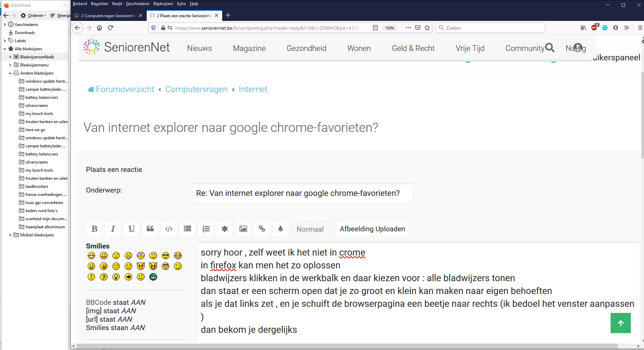Apply italic formatting with the I button

(x=113, y=229)
